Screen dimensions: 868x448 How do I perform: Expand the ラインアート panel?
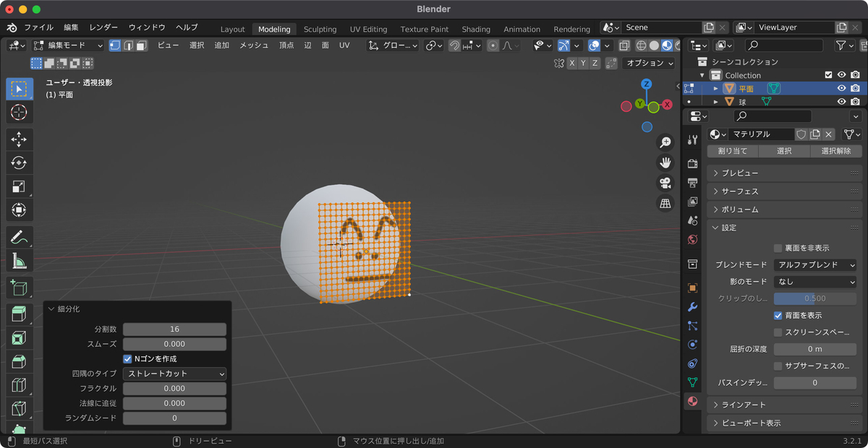784,405
